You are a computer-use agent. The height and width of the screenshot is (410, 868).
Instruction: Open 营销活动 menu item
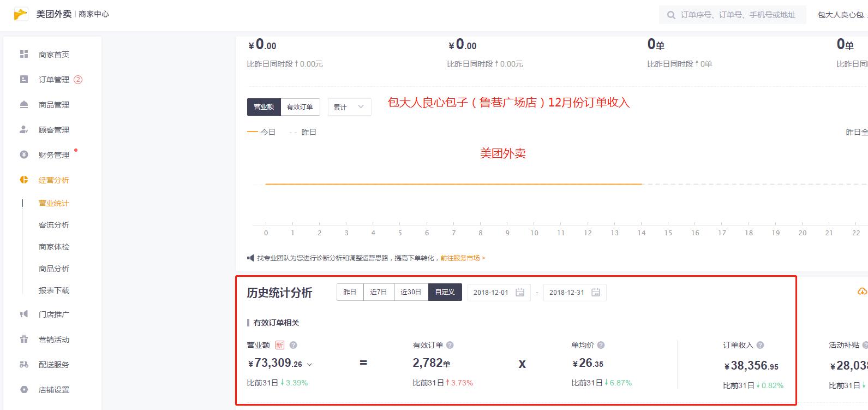tap(53, 340)
